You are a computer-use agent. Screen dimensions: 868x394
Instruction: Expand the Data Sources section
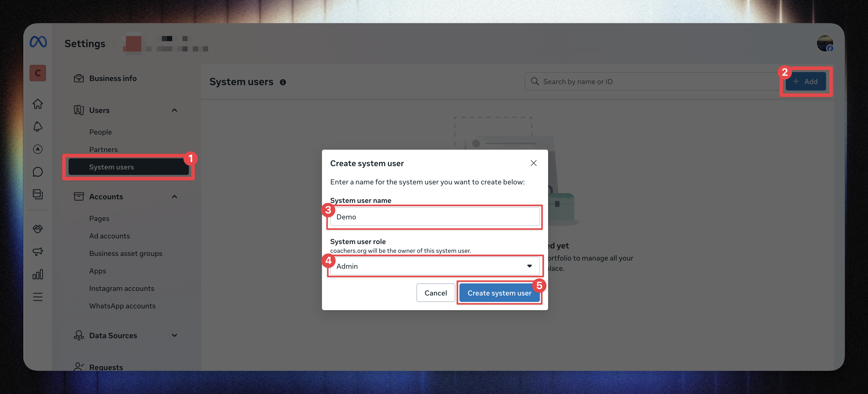pyautogui.click(x=174, y=335)
